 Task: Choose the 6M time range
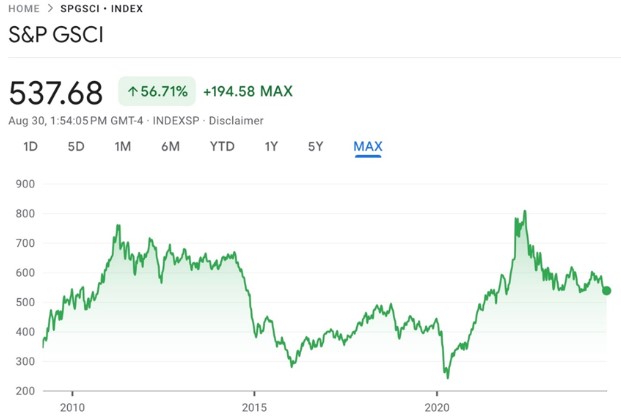170,147
